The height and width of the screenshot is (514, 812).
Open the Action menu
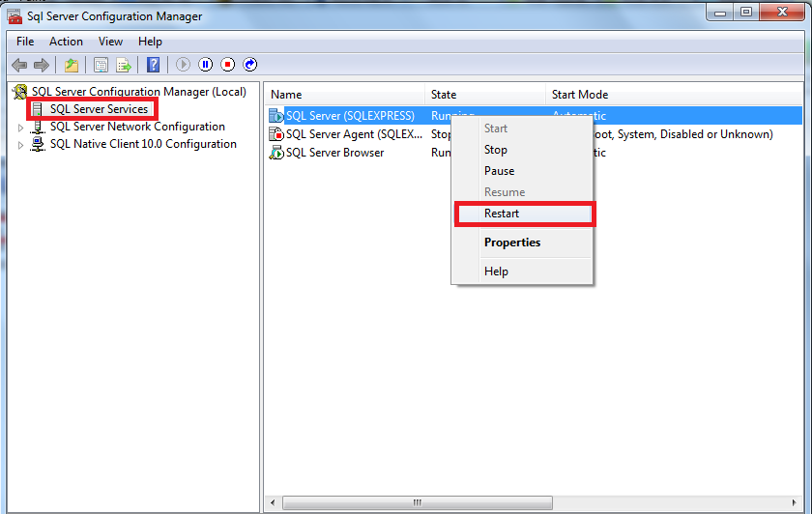click(66, 42)
